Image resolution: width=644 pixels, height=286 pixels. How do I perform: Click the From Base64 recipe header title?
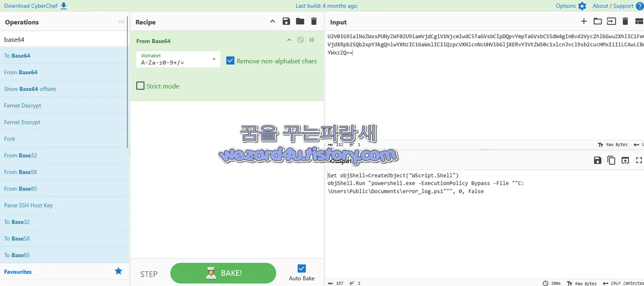pos(153,41)
